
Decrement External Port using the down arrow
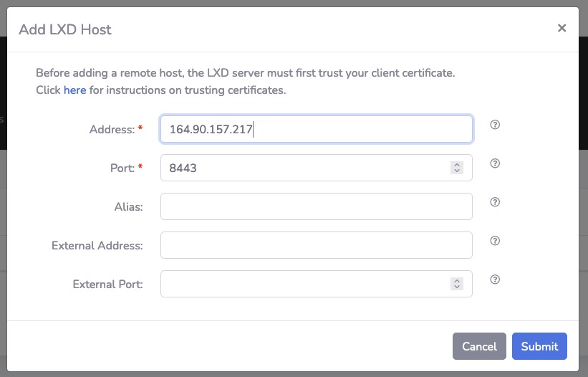457,287
